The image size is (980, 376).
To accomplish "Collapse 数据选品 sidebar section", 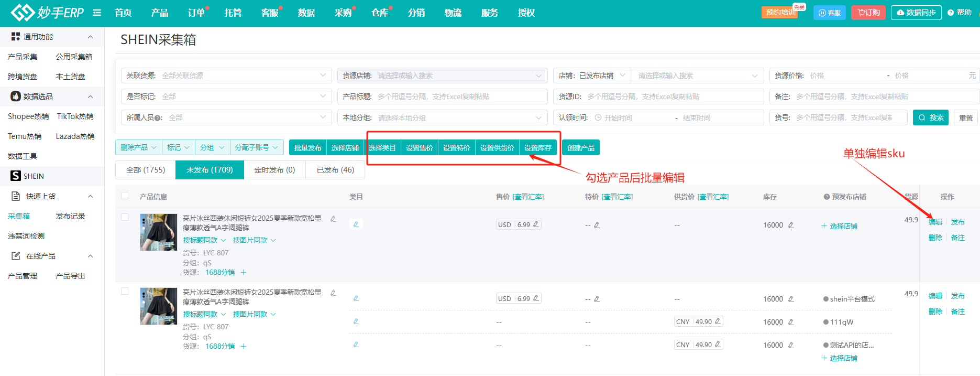I will click(x=90, y=96).
